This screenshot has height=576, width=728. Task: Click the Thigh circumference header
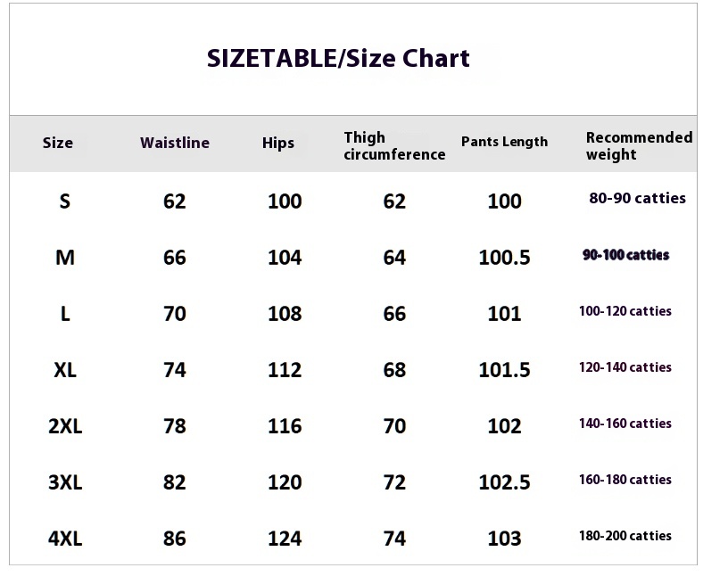click(394, 145)
